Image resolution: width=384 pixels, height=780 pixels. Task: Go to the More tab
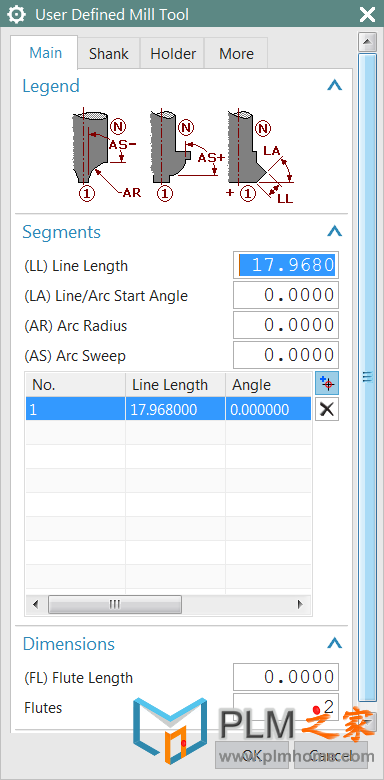point(236,54)
